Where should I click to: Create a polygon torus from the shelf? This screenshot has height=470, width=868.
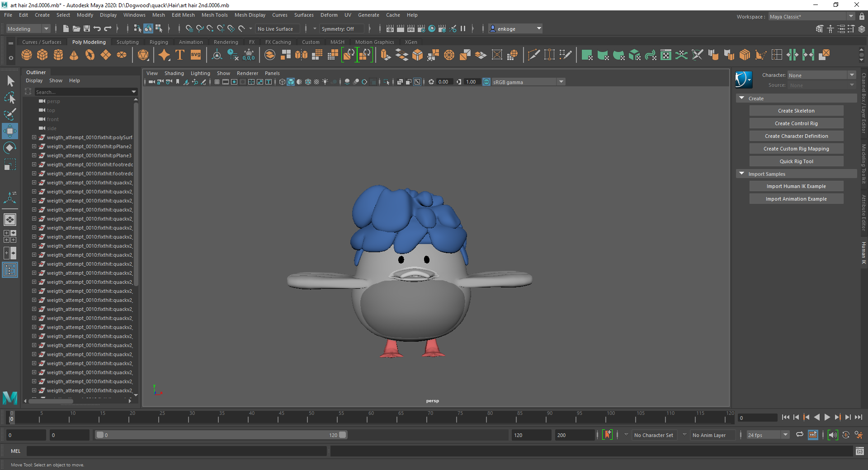pos(90,55)
